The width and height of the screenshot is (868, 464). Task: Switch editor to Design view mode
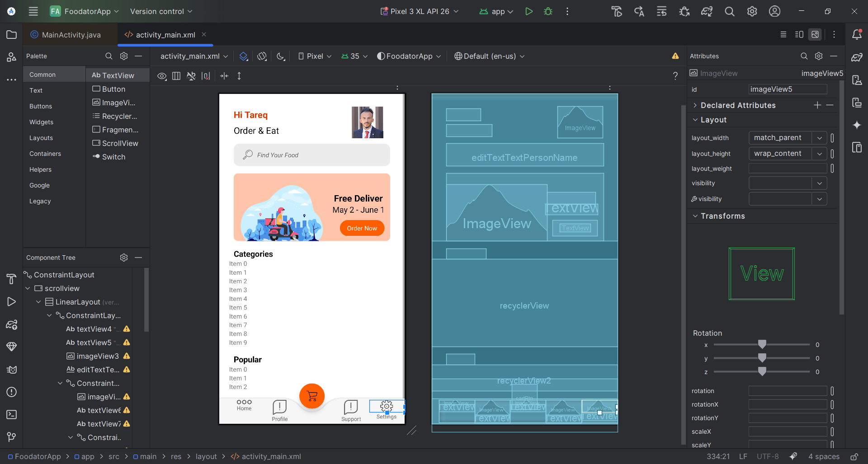pos(815,34)
